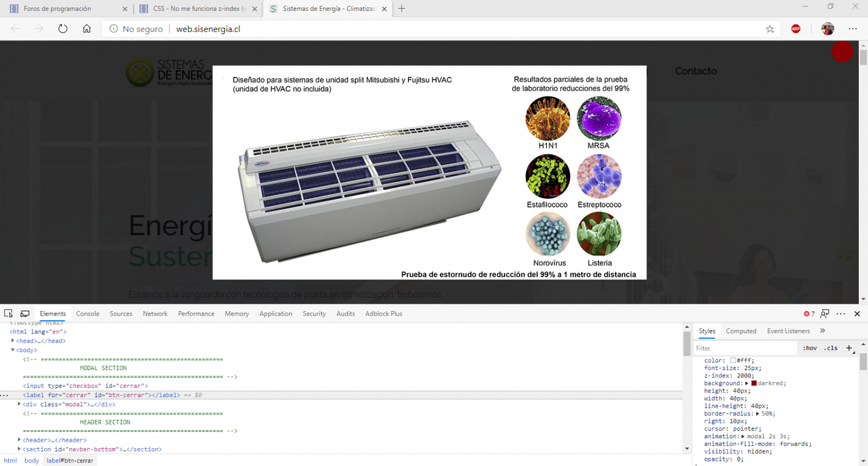Close the 'Foros de programación' tab
The width and height of the screenshot is (868, 466).
pos(125,9)
